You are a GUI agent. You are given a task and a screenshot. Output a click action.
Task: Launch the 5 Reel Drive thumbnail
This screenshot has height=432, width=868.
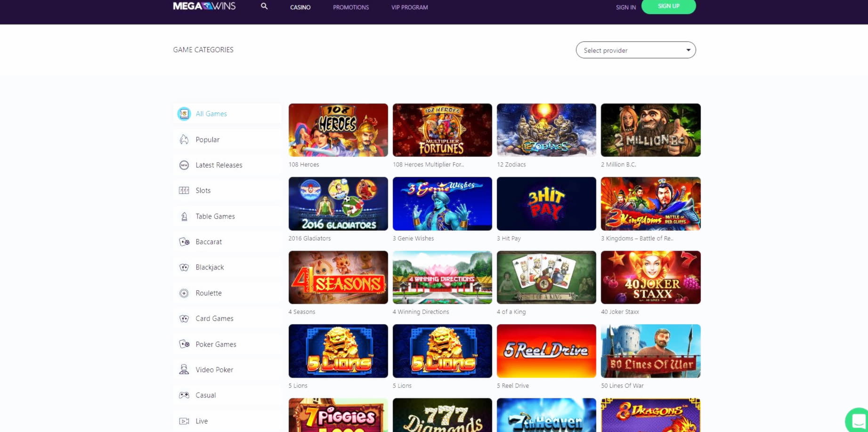[x=546, y=351]
